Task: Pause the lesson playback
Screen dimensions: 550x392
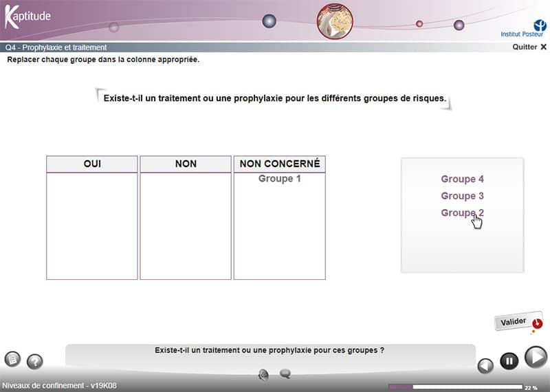Action: point(509,360)
